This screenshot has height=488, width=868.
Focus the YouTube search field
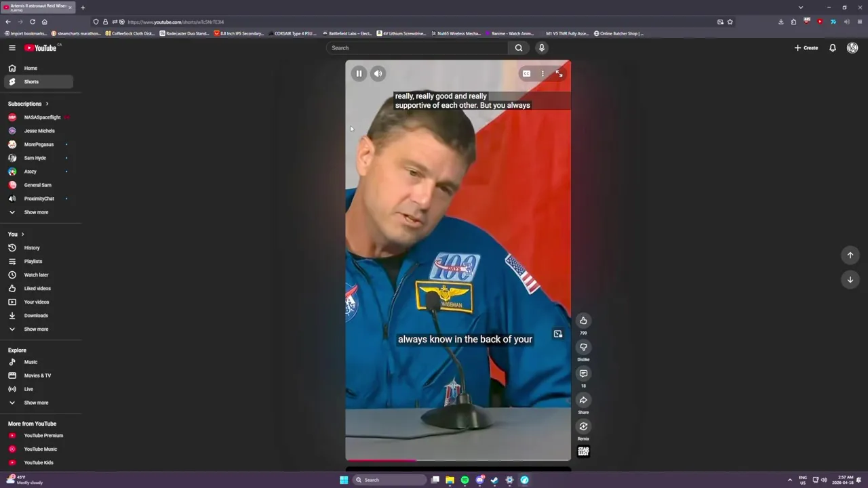pyautogui.click(x=417, y=47)
